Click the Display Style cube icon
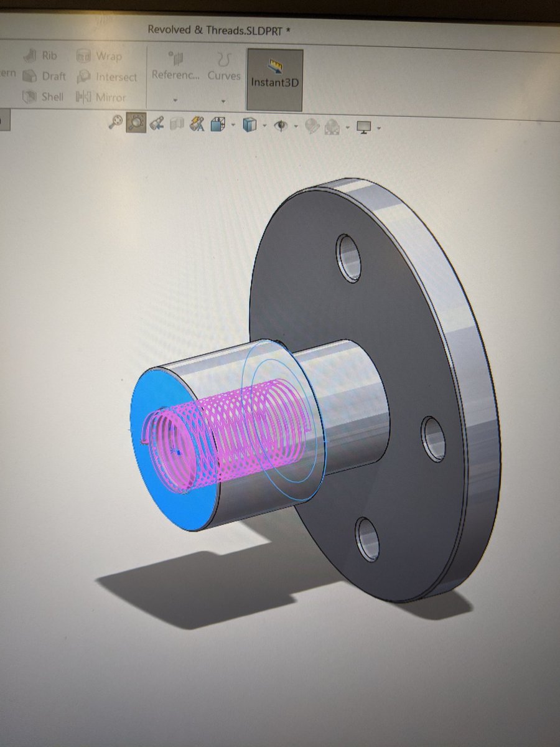Screen dimensions: 560x747 pyautogui.click(x=250, y=125)
